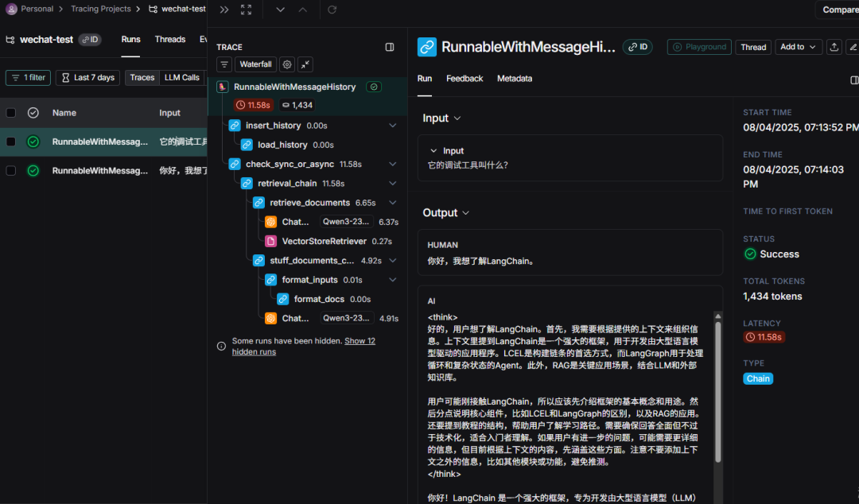The width and height of the screenshot is (859, 504).
Task: Click the AI output scrollbar
Action: pyautogui.click(x=717, y=392)
